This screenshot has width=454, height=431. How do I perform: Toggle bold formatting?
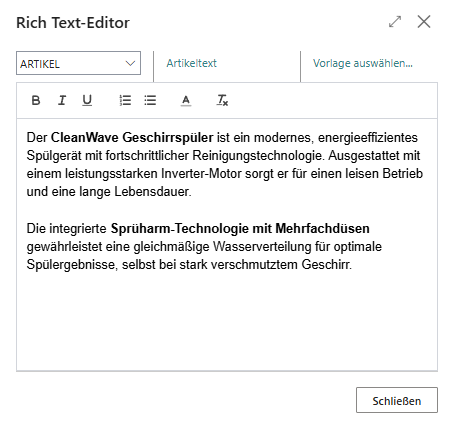coord(36,100)
